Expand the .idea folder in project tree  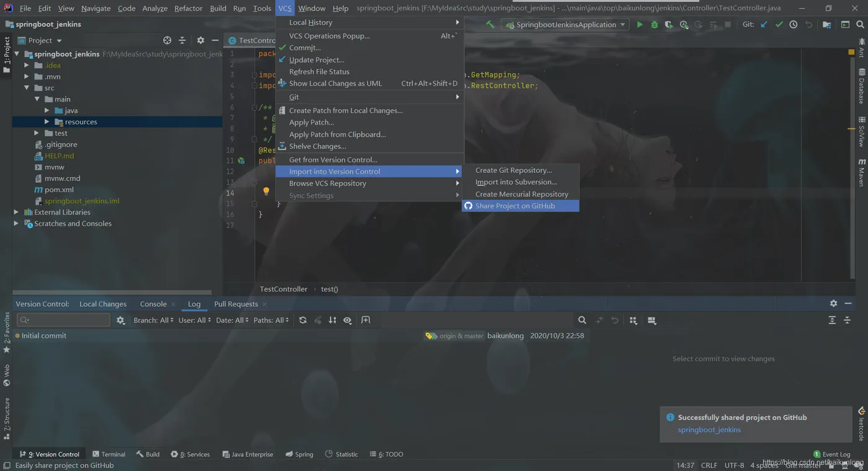coord(27,65)
